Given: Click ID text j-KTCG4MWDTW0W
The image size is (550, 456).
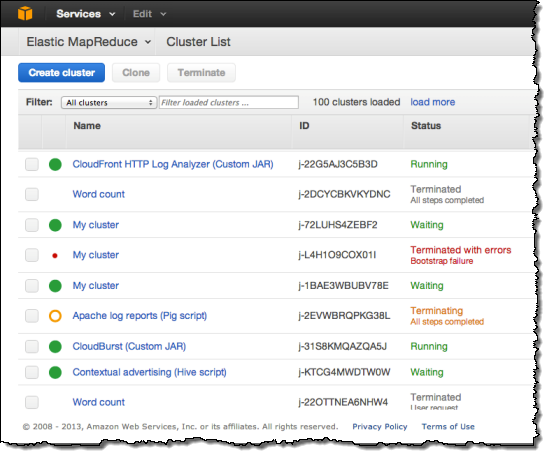Looking at the screenshot, I should (x=344, y=372).
